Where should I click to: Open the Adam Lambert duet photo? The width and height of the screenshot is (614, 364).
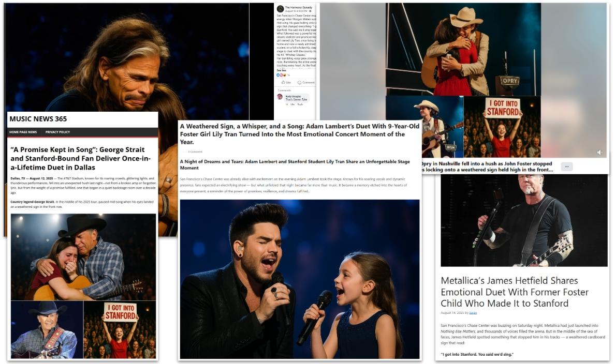pyautogui.click(x=300, y=279)
